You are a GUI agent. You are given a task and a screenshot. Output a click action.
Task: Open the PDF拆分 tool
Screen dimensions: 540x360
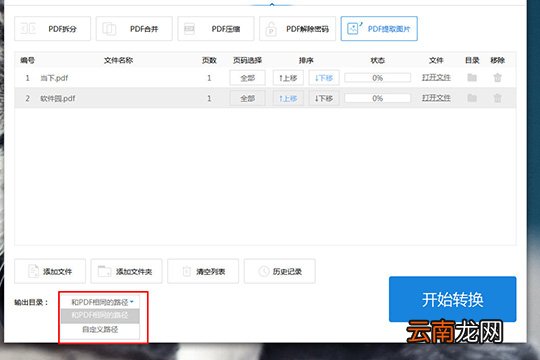pos(52,29)
